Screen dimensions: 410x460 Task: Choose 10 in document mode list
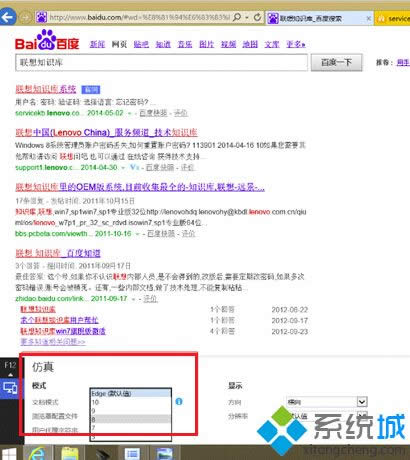131,402
